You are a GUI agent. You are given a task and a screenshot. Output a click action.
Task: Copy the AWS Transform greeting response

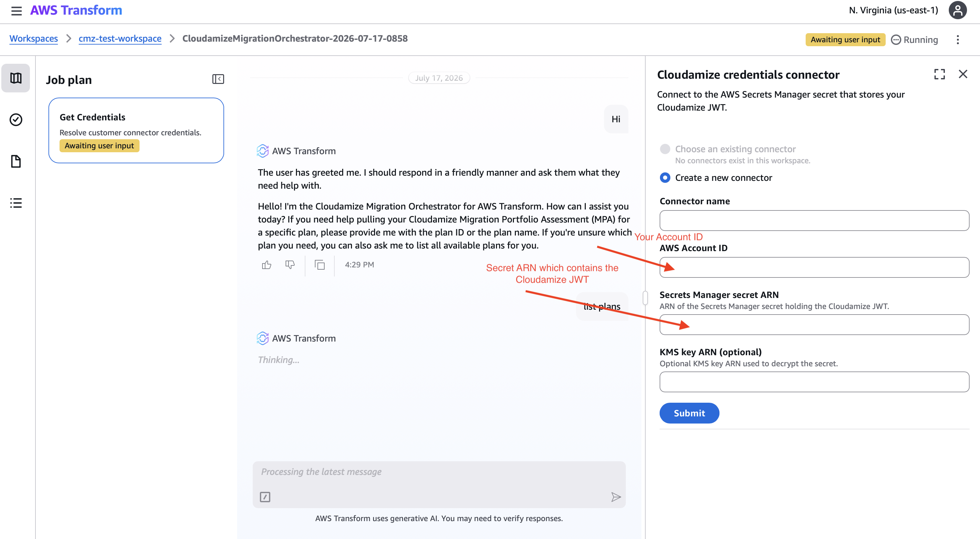tap(319, 265)
